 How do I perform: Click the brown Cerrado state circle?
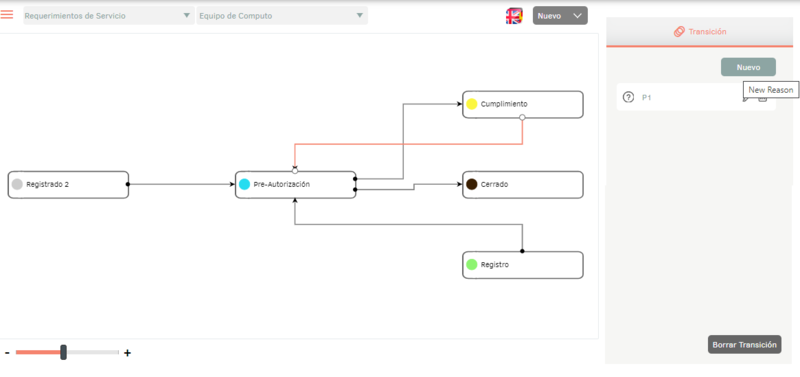[471, 184]
